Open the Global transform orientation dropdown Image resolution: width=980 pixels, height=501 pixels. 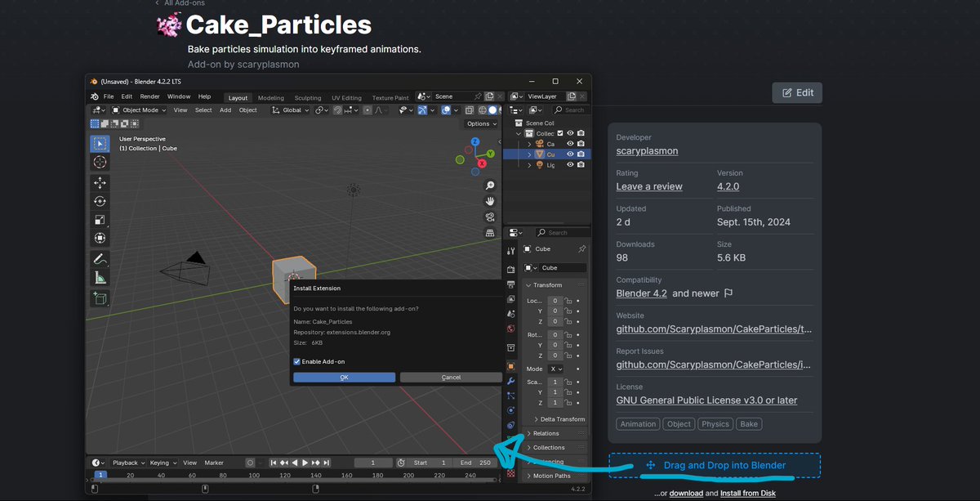coord(291,110)
